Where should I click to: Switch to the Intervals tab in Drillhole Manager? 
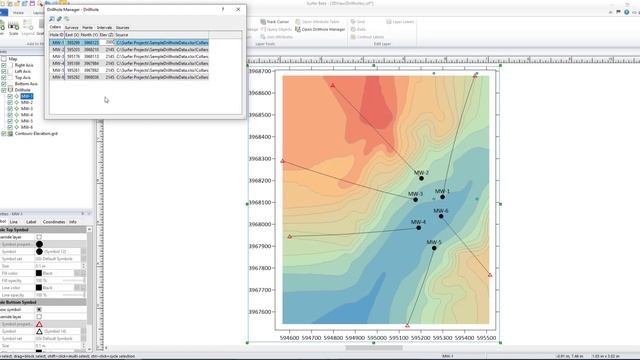click(x=104, y=27)
